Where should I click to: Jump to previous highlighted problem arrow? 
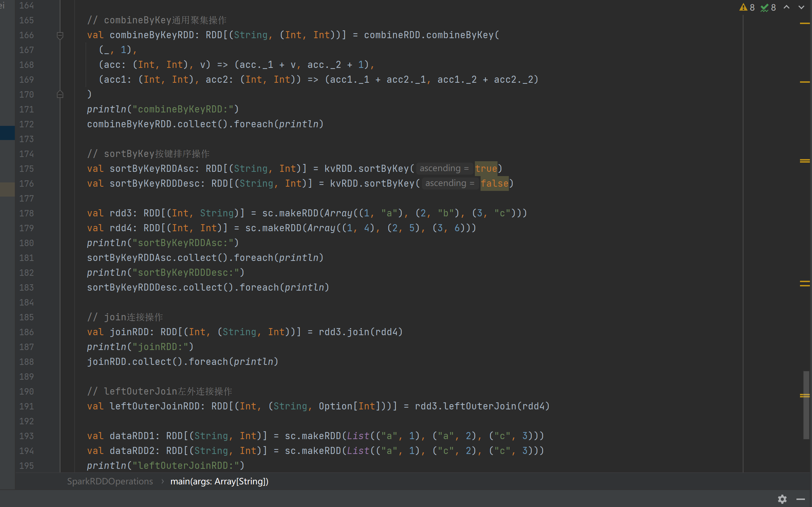[787, 7]
